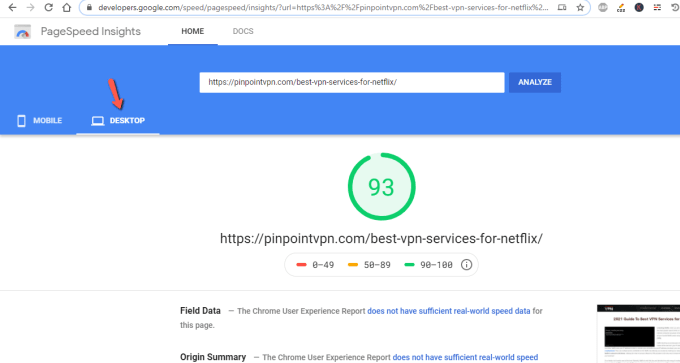Open Origin Summary insufficient speed link

pos(465,357)
